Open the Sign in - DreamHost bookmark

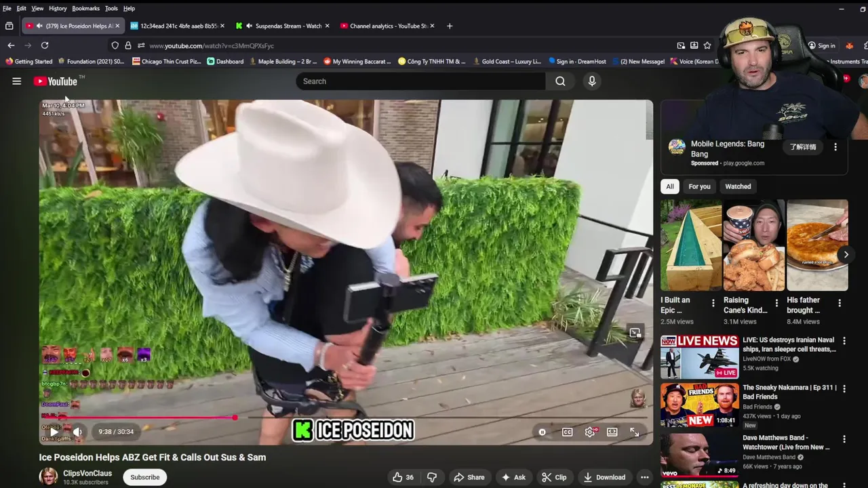point(577,61)
